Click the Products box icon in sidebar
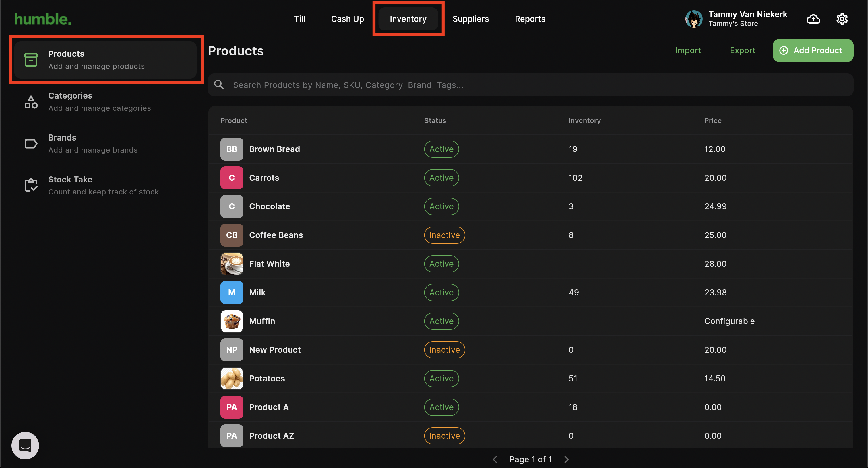This screenshot has height=468, width=868. 31,60
